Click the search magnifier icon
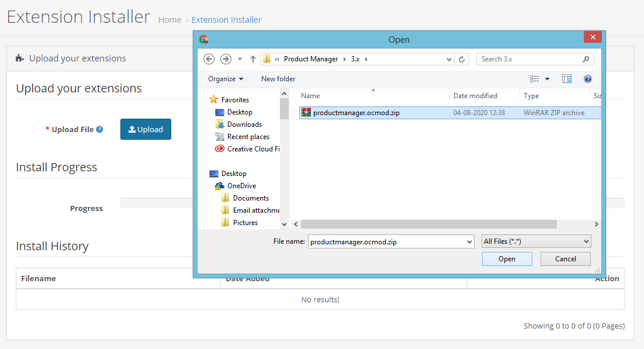644x349 pixels. (x=586, y=59)
